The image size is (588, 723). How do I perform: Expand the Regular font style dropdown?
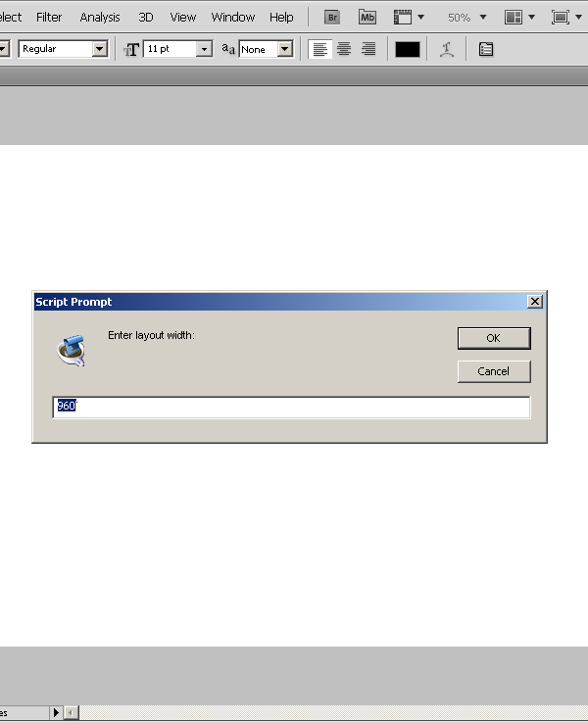coord(99,49)
